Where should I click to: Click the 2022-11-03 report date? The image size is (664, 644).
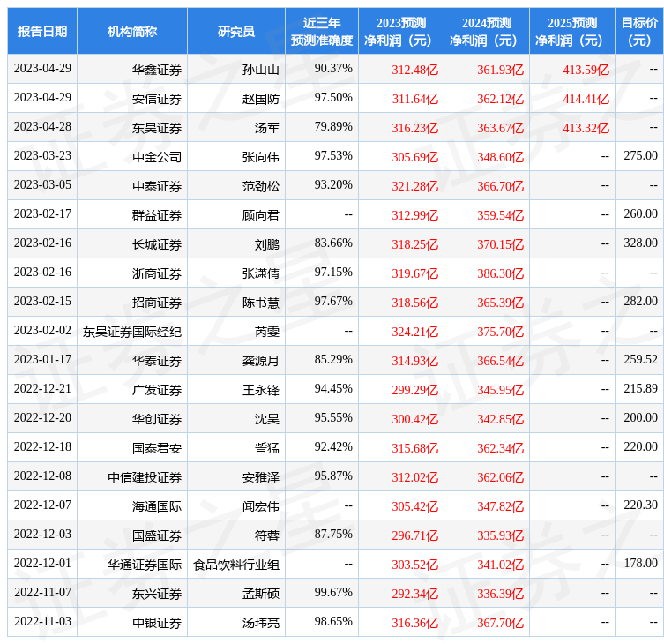42,622
